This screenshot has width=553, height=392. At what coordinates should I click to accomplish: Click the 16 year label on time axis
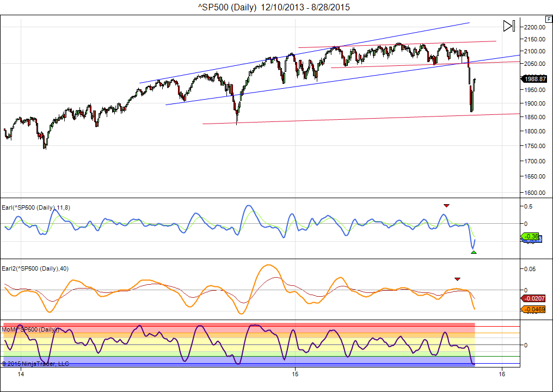click(x=501, y=374)
